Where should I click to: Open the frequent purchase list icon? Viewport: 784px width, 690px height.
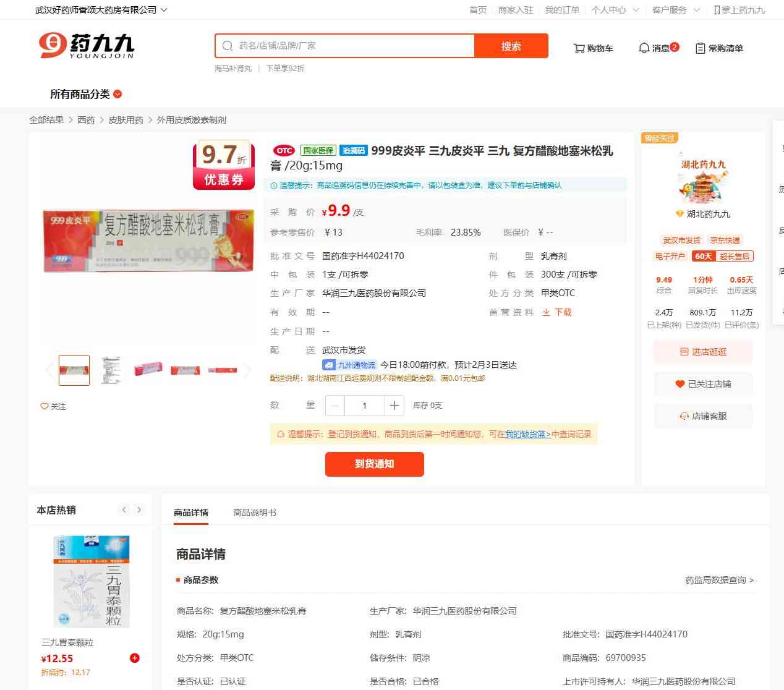click(701, 48)
